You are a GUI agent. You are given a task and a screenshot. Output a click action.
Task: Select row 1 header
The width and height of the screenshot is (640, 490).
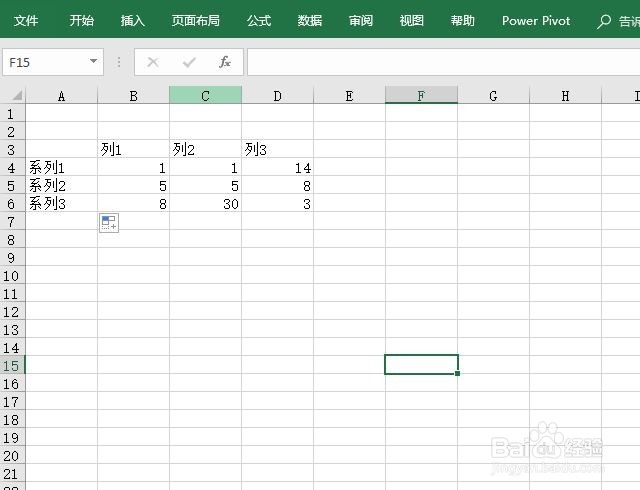coord(12,114)
